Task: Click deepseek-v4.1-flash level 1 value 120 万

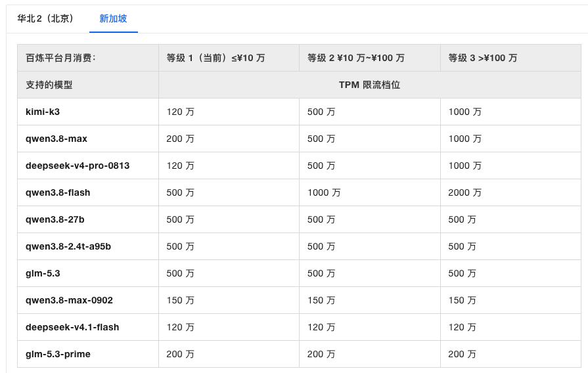Action: tap(181, 327)
